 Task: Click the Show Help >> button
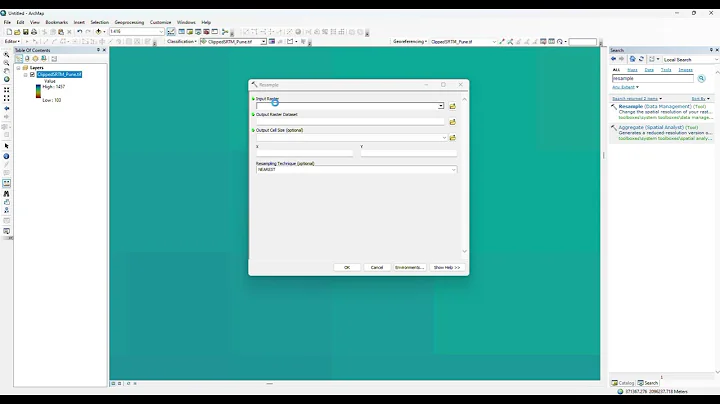click(x=447, y=267)
